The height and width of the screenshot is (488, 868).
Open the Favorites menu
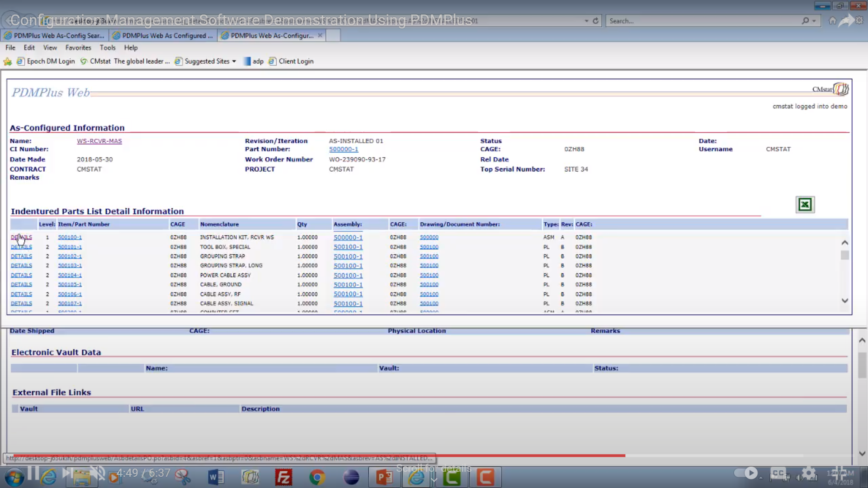(78, 47)
